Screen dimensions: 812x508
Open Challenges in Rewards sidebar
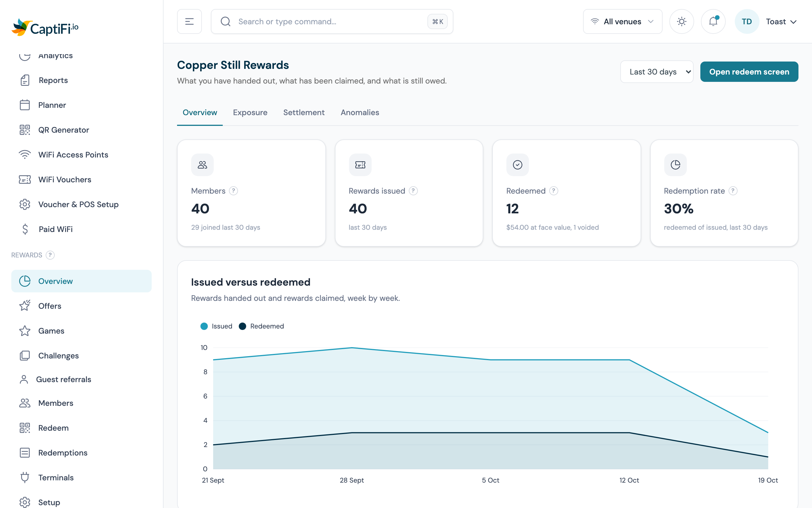[x=81, y=356]
